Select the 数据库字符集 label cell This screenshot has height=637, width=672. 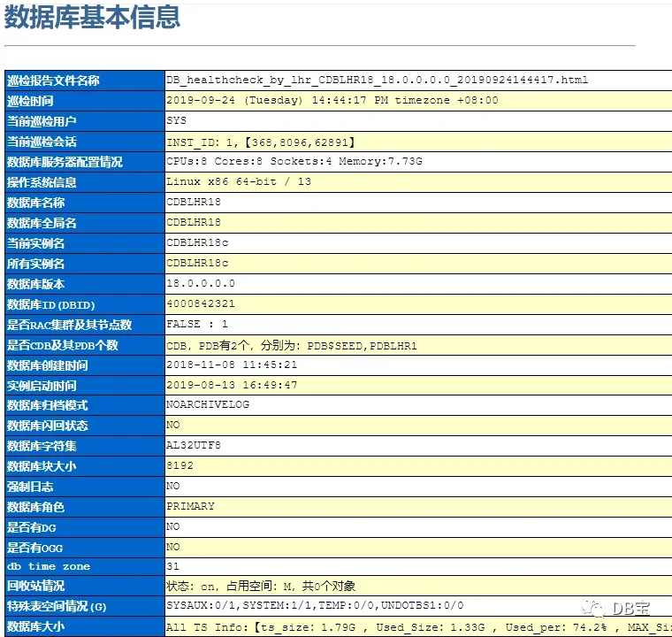85,446
